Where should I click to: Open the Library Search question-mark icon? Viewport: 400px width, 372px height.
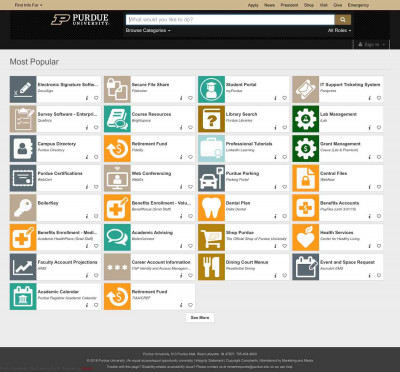pos(211,119)
